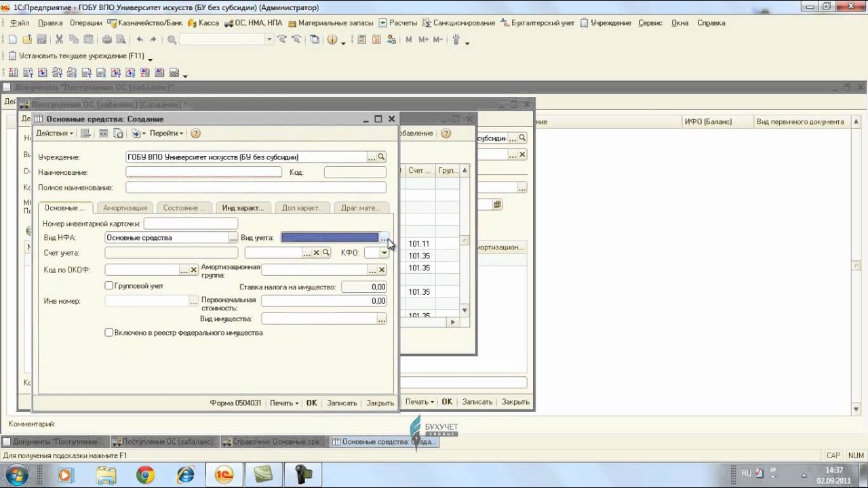Open Windows Explorer folder icon on taskbar
868x488 pixels.
[x=106, y=474]
